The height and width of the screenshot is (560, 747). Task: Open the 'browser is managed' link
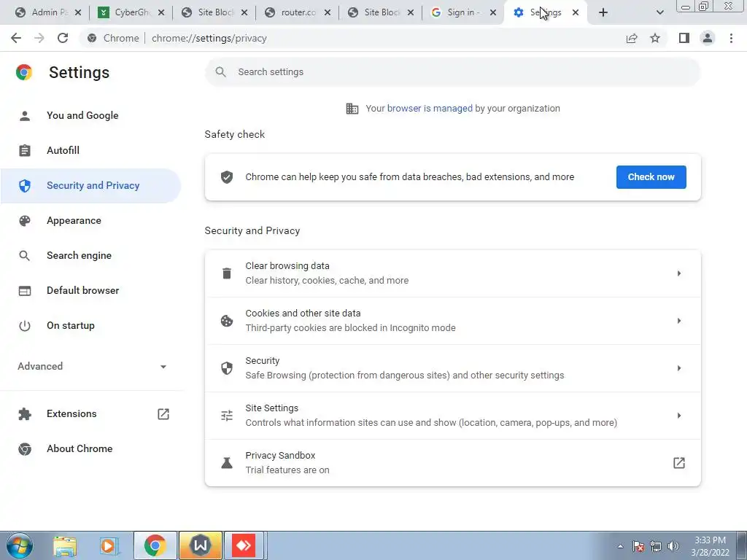tap(430, 109)
